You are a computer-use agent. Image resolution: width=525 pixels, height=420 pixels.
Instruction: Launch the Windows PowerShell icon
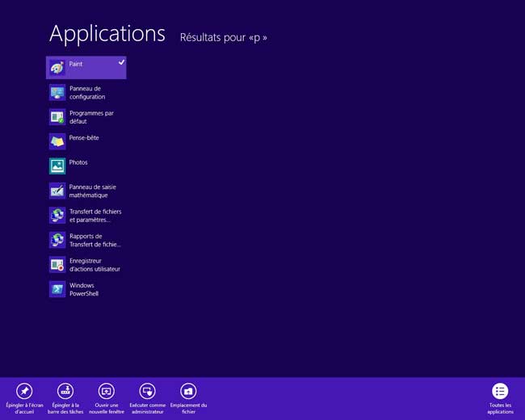(57, 289)
